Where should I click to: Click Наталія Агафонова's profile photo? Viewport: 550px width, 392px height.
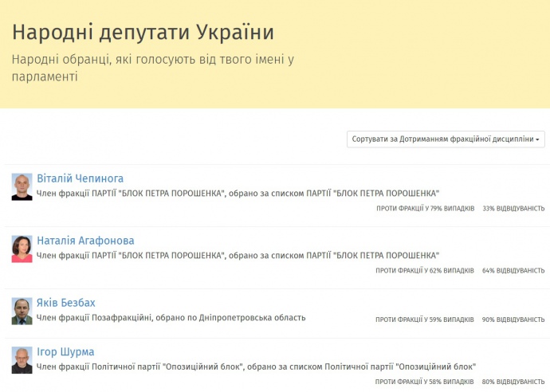pos(22,249)
